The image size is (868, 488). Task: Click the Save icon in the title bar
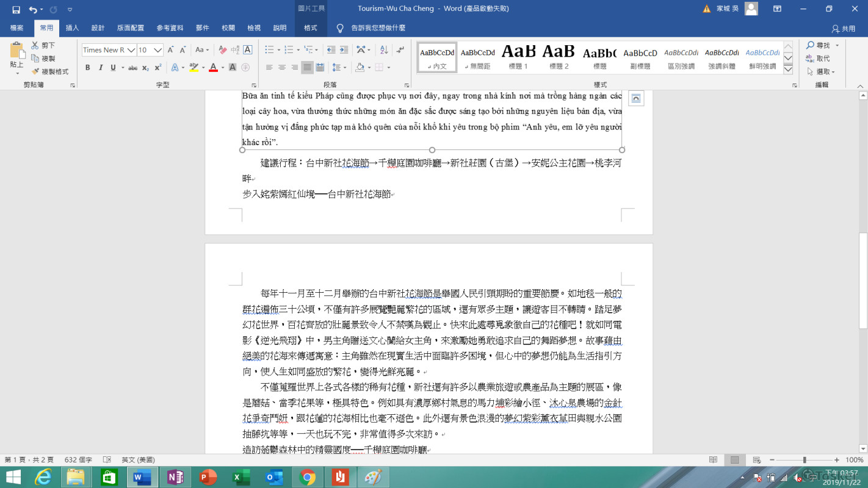click(x=16, y=9)
